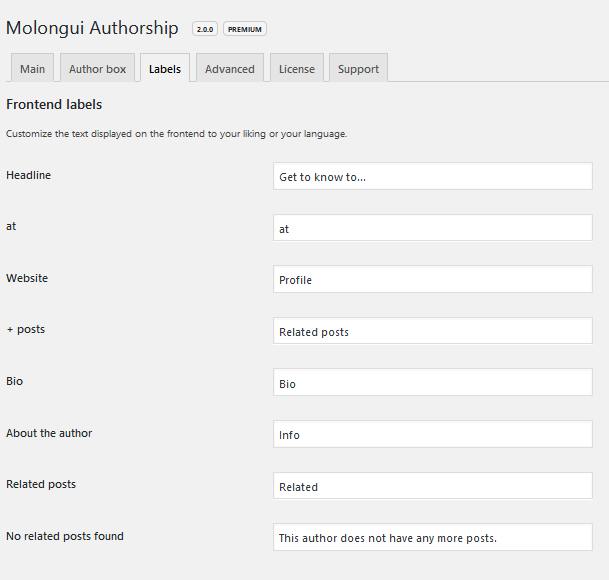Edit the No related posts found field

432,538
